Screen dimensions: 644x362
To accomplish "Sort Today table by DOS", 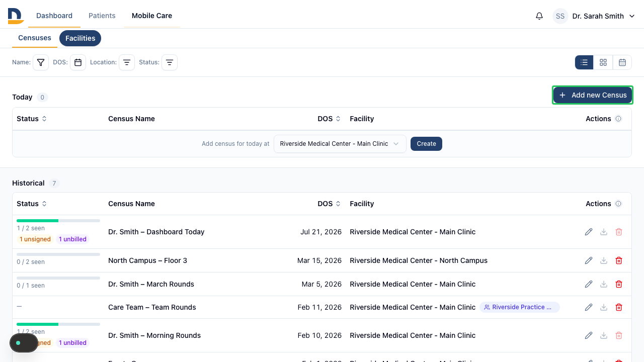I will click(329, 119).
